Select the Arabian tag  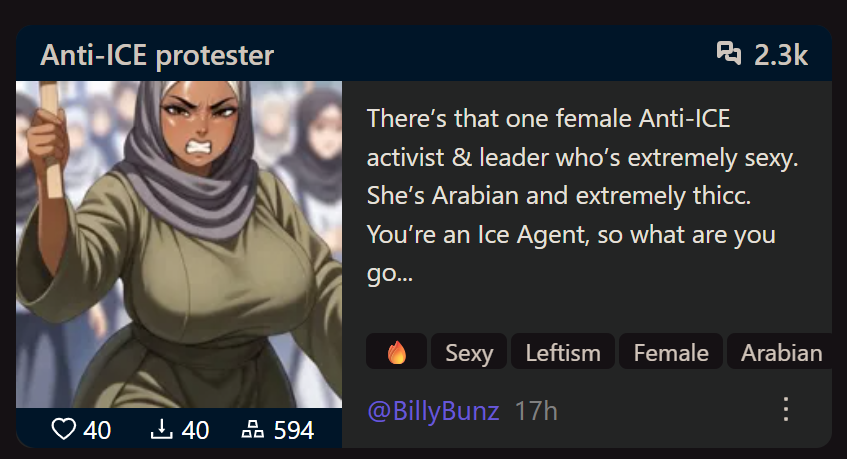click(780, 352)
